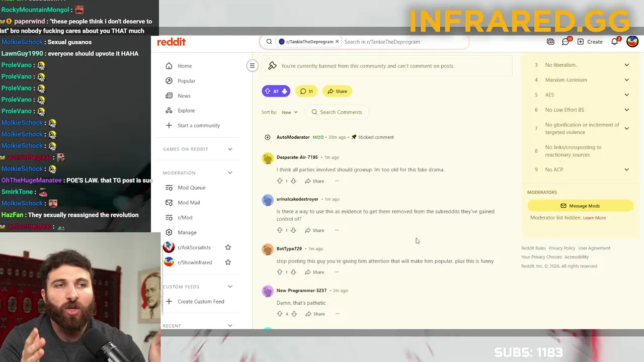Image resolution: width=644 pixels, height=362 pixels.
Task: Click the Message Mods button
Action: pos(580,206)
